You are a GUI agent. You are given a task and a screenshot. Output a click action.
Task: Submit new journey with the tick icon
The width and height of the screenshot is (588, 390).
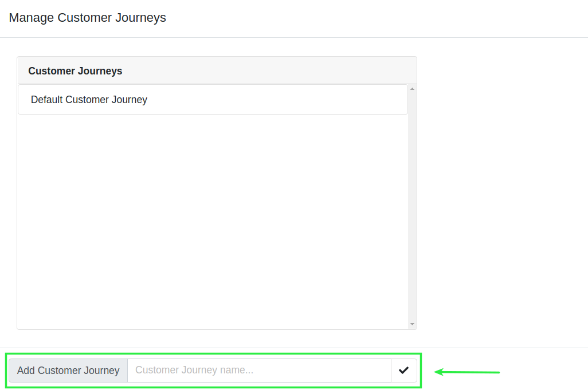coord(404,371)
